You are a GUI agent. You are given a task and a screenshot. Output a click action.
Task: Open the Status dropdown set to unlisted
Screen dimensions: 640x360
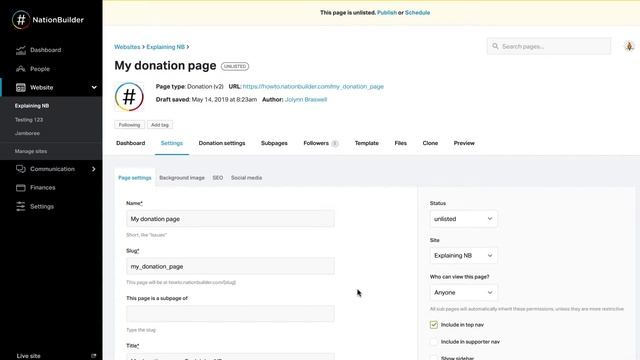[x=464, y=219]
